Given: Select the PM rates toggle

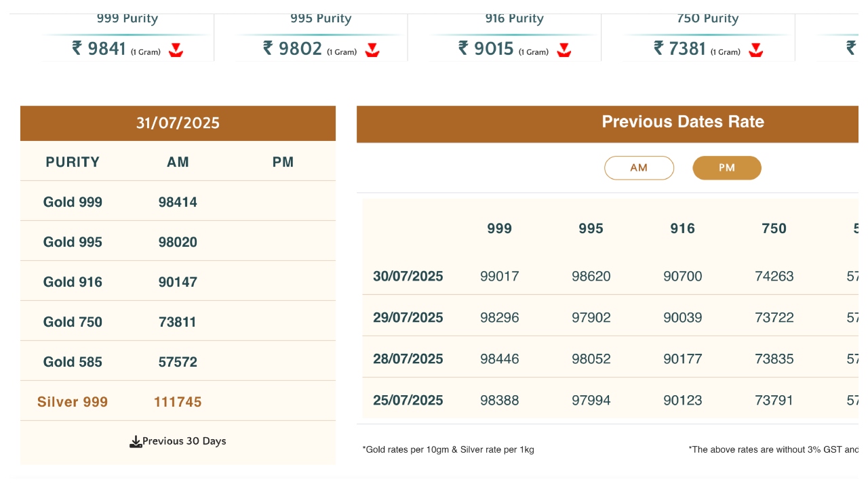Looking at the screenshot, I should [727, 168].
